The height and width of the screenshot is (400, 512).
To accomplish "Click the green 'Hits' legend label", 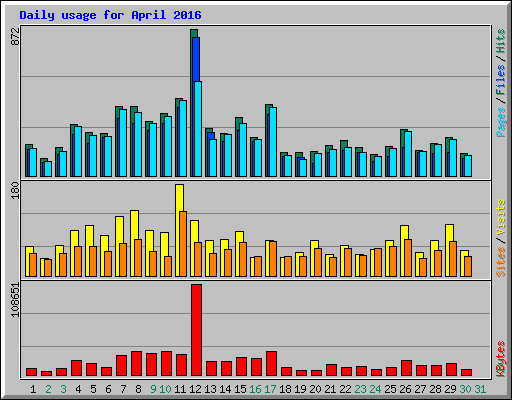I will [501, 41].
